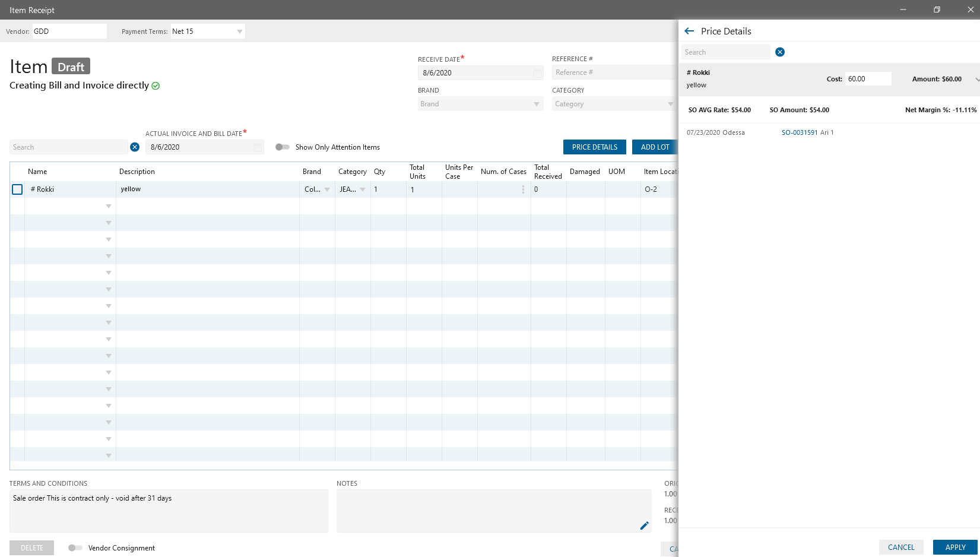Toggle Show Only Attention Items switch
The image size is (980, 557).
pyautogui.click(x=283, y=147)
